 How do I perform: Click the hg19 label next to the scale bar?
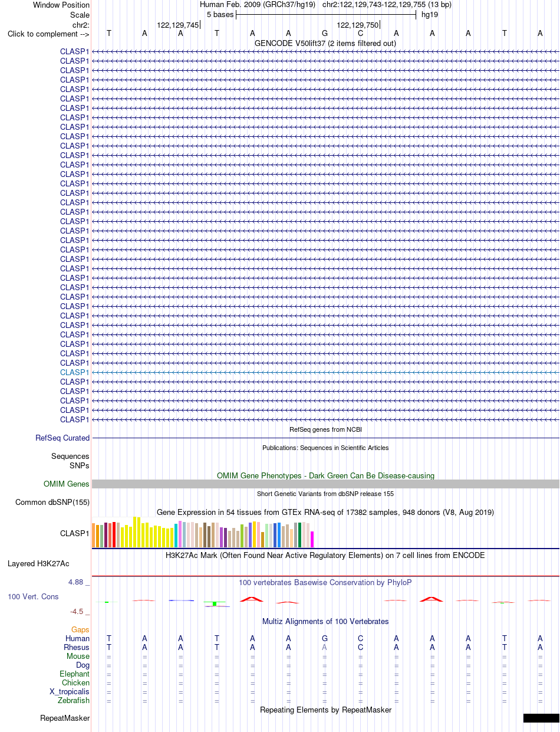pyautogui.click(x=429, y=15)
